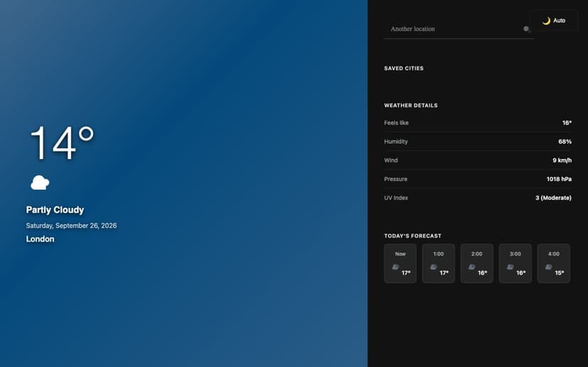Click the Wind label
Viewport: 588px width, 367px height.
click(391, 160)
